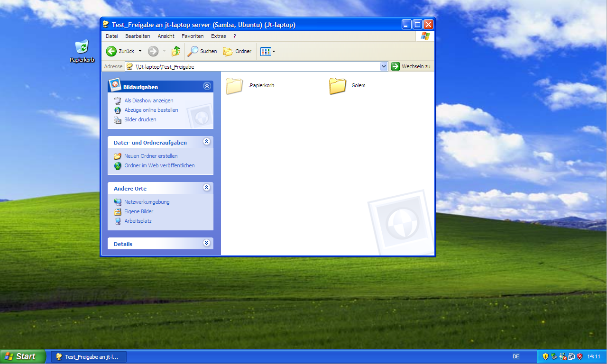Click the Wechseln zu go button
Viewport: 607px width, 364px height.
pos(411,67)
